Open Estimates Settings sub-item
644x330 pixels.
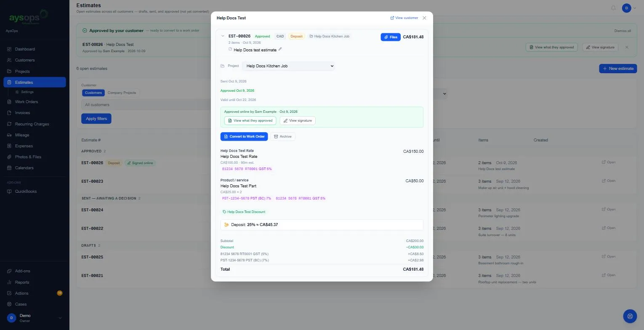click(x=27, y=92)
